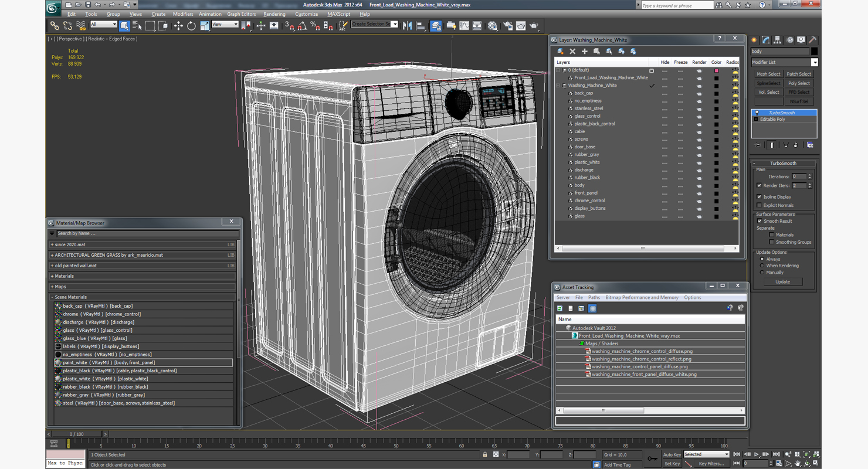The image size is (868, 469).
Task: Click Create New Layer plus icon
Action: pos(584,52)
